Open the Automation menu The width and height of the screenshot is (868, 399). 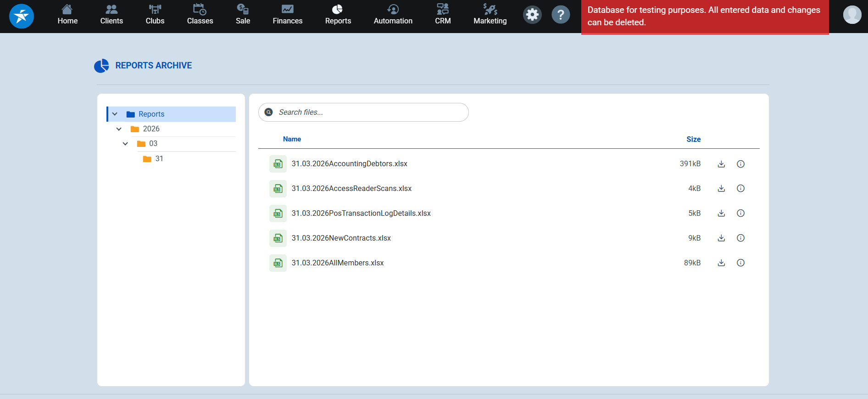[x=393, y=15]
